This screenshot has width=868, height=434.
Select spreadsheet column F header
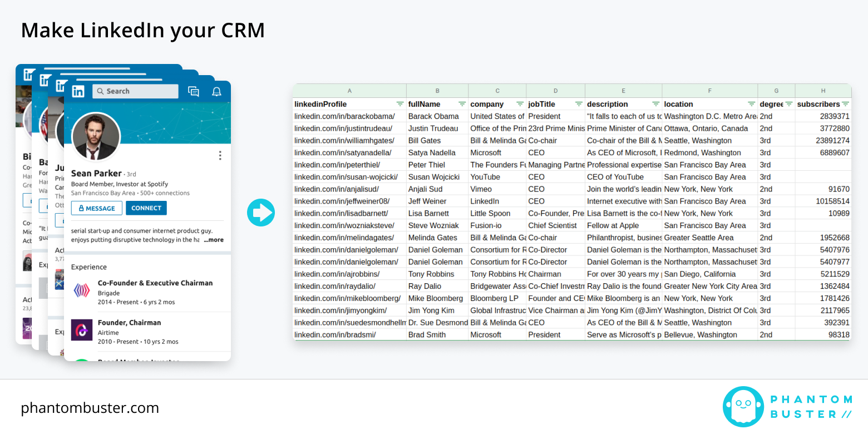click(710, 91)
